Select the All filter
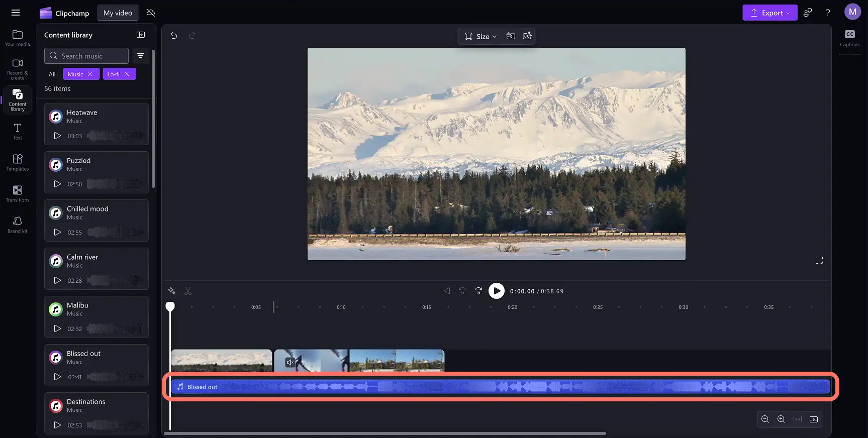This screenshot has height=438, width=868. 52,74
